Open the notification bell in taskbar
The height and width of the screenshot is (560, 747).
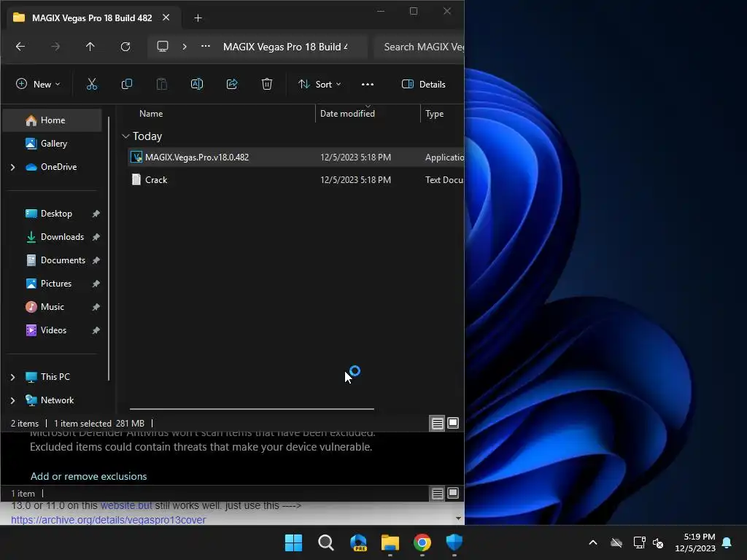[727, 542]
